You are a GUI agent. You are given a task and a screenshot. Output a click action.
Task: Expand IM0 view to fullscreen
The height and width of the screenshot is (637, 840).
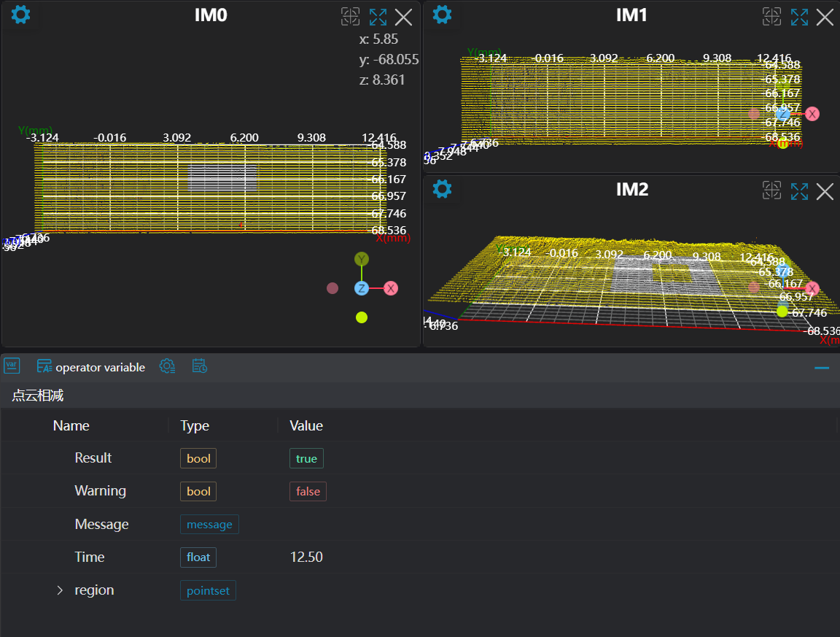(x=378, y=17)
